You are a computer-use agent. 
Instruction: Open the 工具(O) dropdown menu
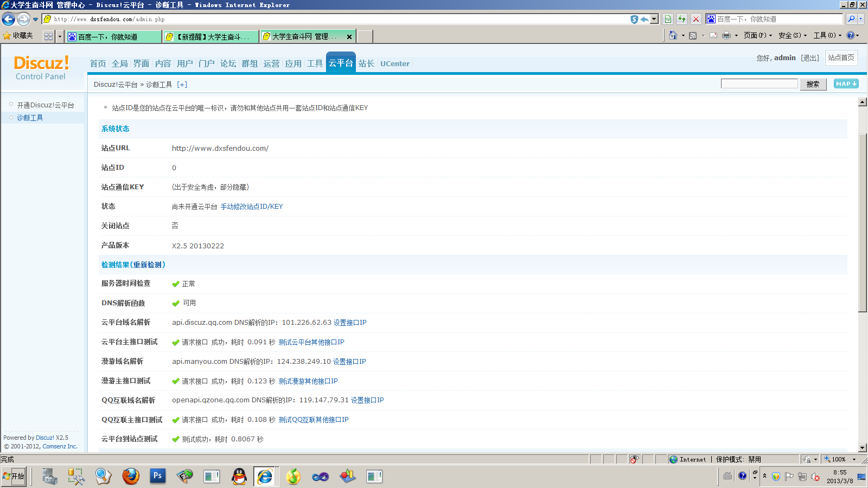click(827, 35)
